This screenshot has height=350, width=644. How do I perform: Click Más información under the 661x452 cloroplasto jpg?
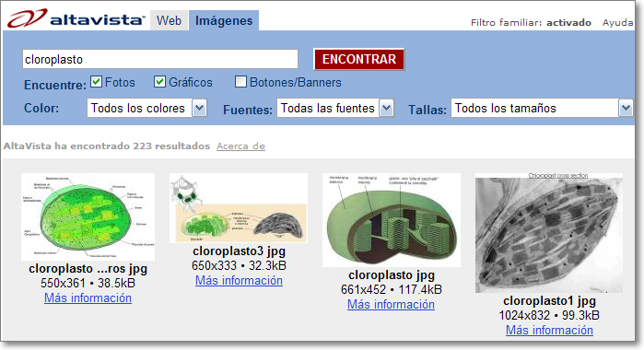pos(391,304)
